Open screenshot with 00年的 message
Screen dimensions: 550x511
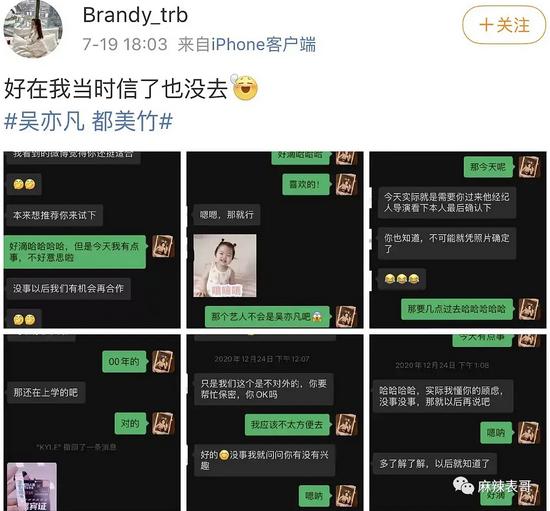click(92, 423)
